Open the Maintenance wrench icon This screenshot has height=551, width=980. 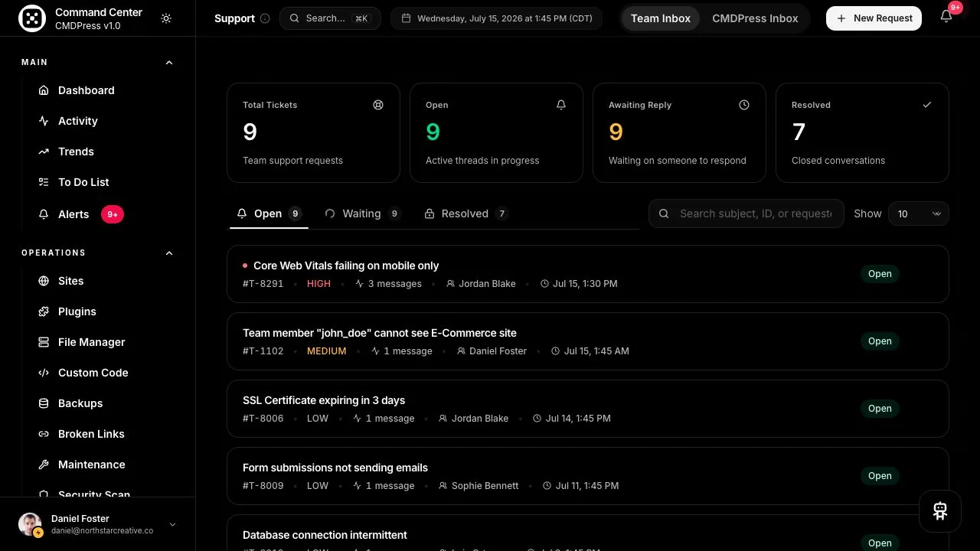(x=44, y=465)
